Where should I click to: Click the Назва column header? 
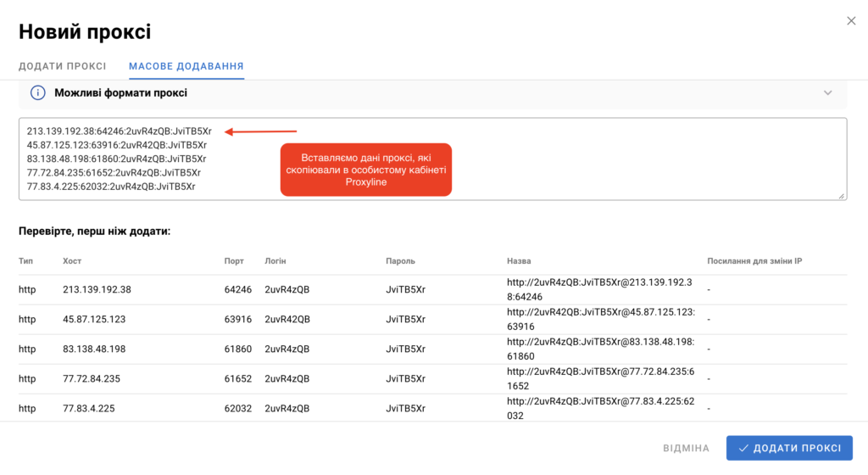point(519,261)
